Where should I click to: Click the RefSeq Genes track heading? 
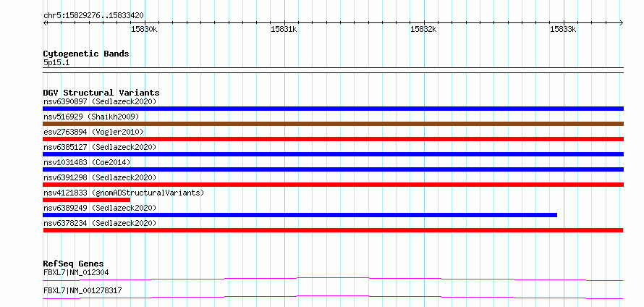tap(73, 264)
